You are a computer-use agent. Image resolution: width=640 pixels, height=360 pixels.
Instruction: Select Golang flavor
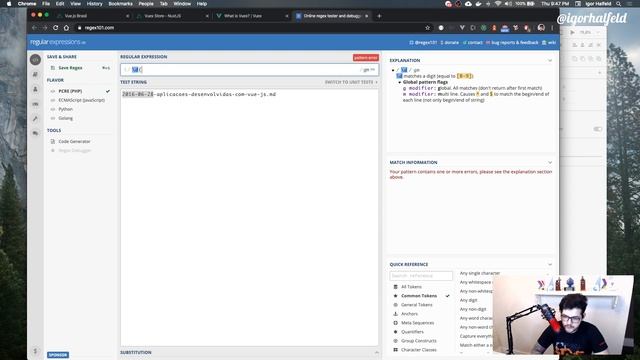click(80, 118)
